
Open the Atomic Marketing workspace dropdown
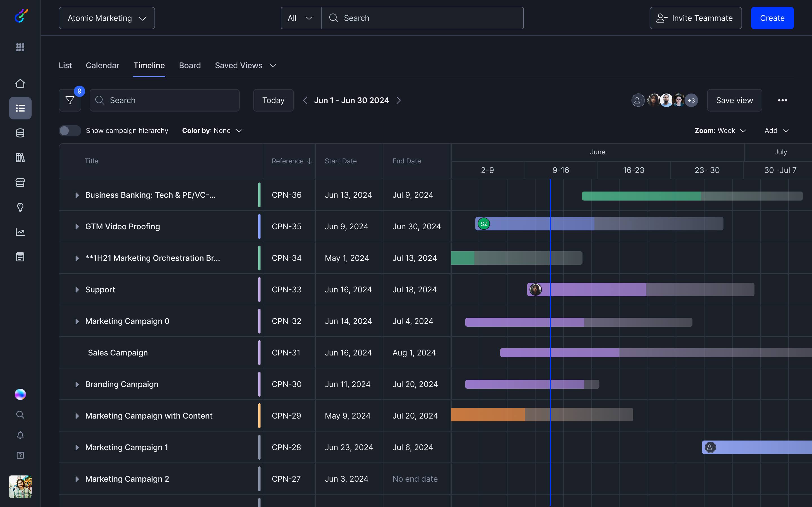[x=107, y=18]
